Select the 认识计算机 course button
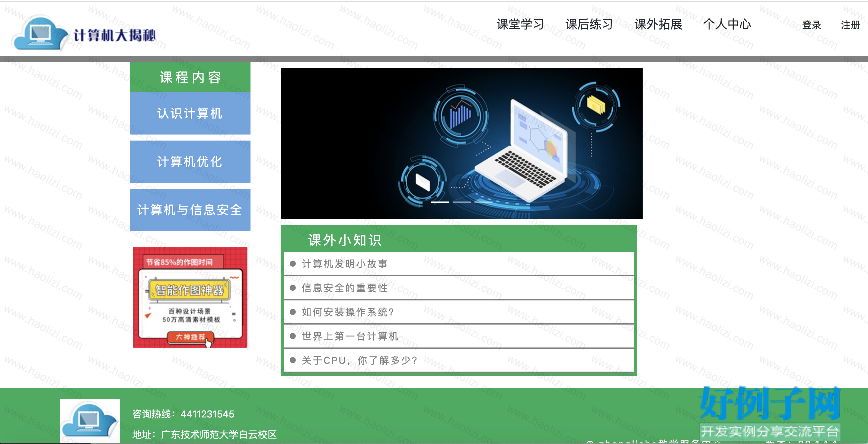The height and width of the screenshot is (444, 868). (x=190, y=113)
